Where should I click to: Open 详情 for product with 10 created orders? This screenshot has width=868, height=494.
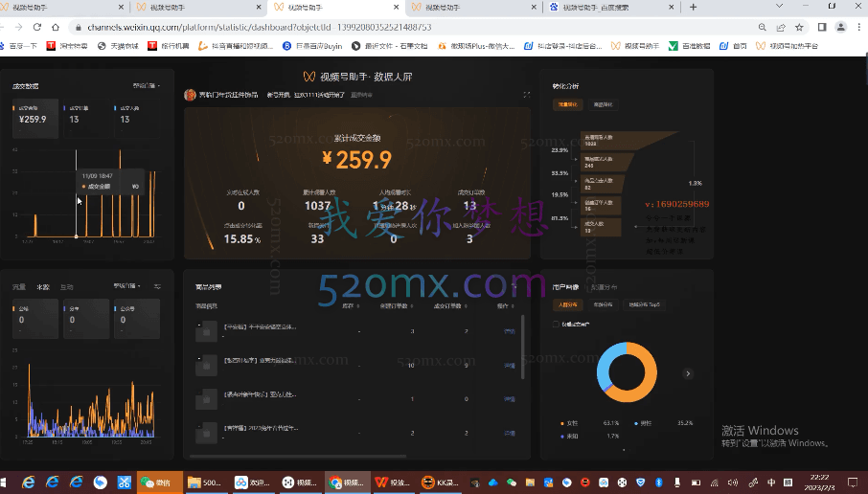(510, 366)
